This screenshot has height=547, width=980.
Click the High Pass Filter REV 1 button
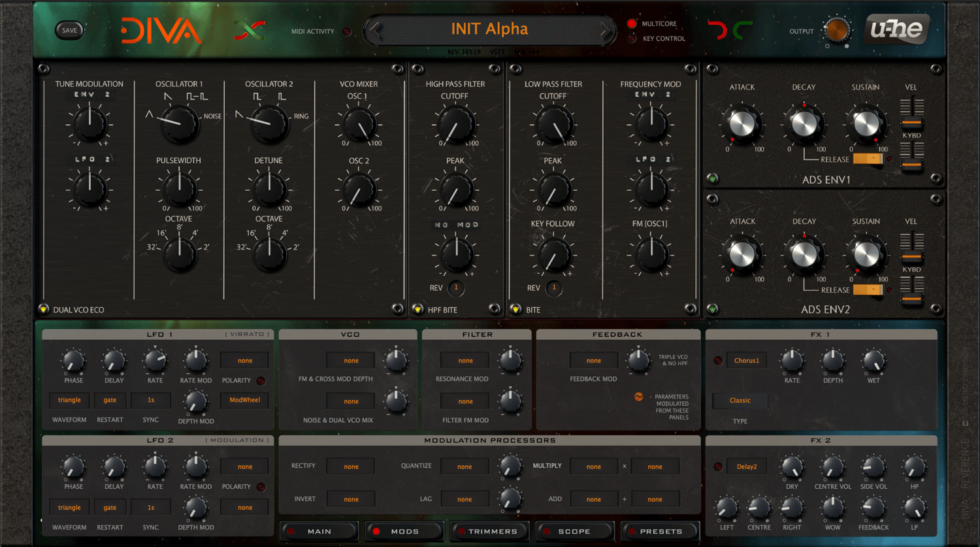click(x=456, y=288)
